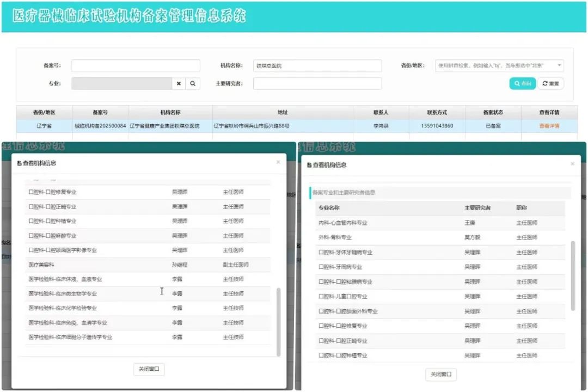
Task: Select 口腔科-儿童口腔专业 row
Action: pos(440,296)
